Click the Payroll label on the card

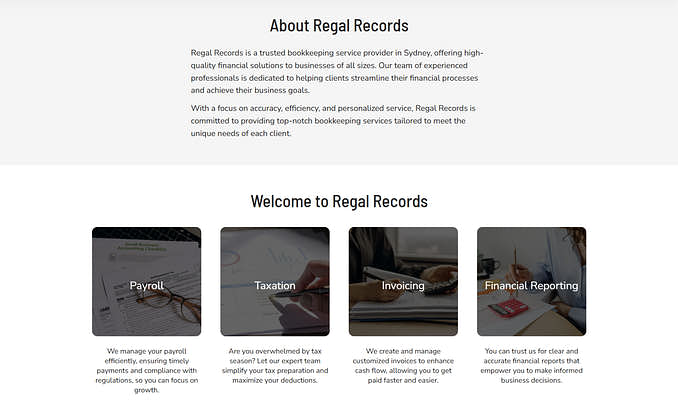(147, 286)
